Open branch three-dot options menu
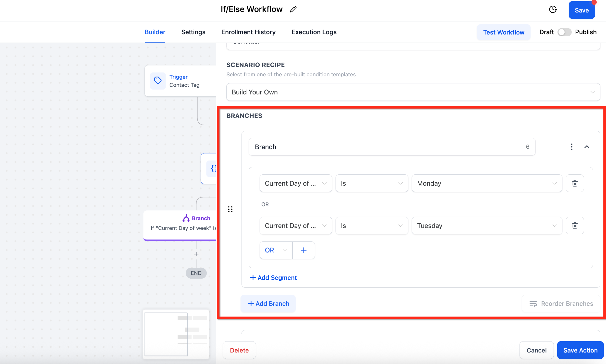This screenshot has height=364, width=606. point(571,147)
